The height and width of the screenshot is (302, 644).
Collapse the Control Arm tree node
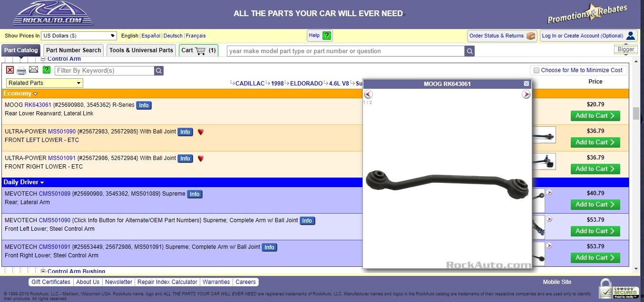43,59
